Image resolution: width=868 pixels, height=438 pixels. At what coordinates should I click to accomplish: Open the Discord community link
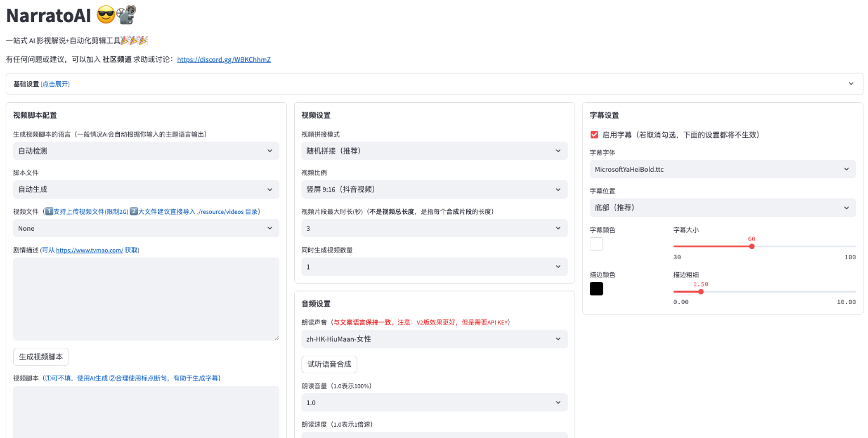[x=224, y=60]
